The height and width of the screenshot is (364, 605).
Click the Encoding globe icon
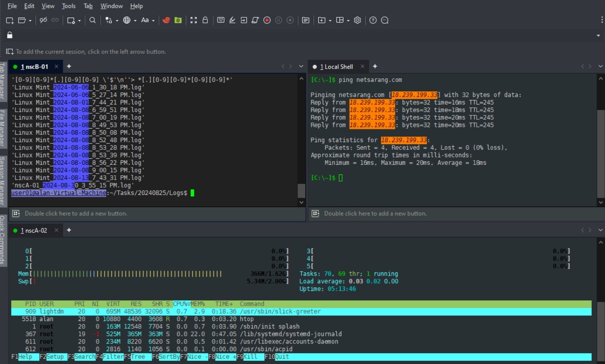coord(127,20)
